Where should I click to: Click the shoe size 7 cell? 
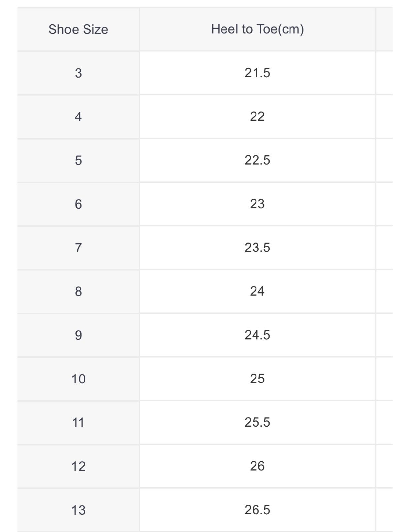pos(78,248)
